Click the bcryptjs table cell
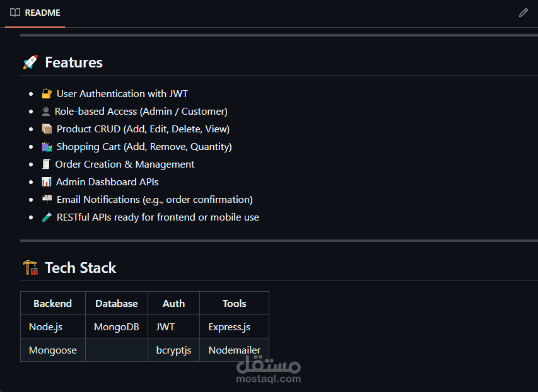 pos(173,350)
